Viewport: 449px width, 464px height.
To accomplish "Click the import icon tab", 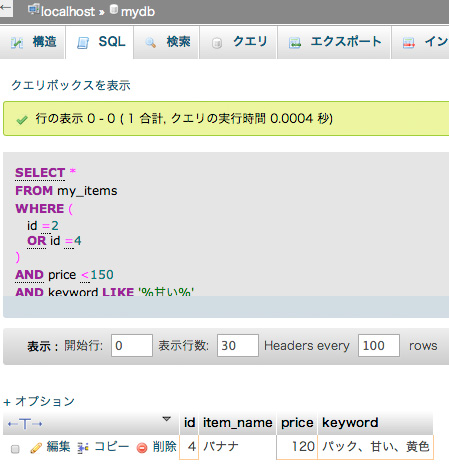I will click(409, 43).
